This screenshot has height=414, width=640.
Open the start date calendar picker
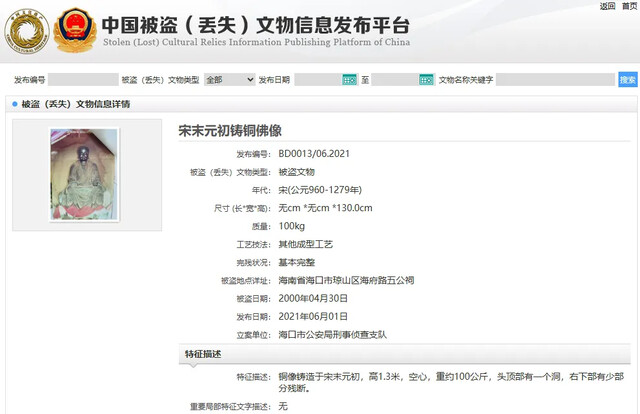click(349, 80)
